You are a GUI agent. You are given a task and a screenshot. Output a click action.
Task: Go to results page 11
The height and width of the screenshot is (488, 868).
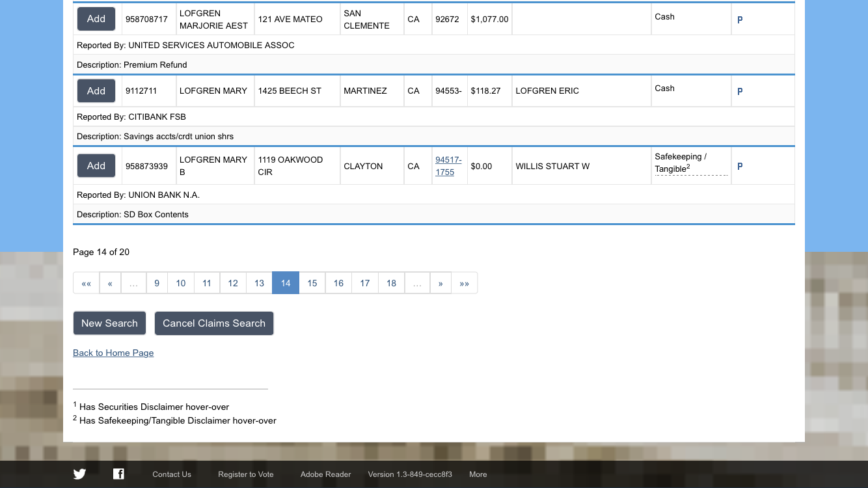[x=207, y=283]
